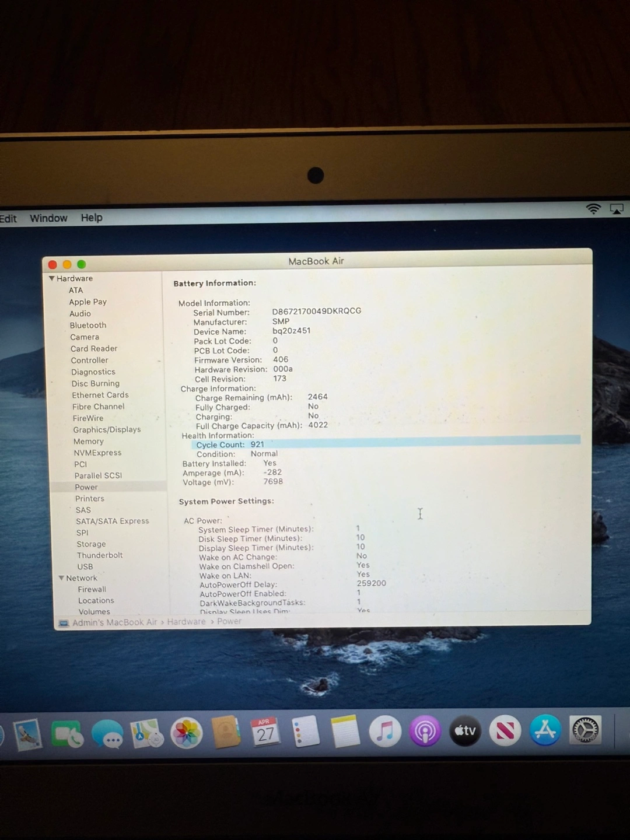Click Device Name value bq20z451

tap(292, 331)
